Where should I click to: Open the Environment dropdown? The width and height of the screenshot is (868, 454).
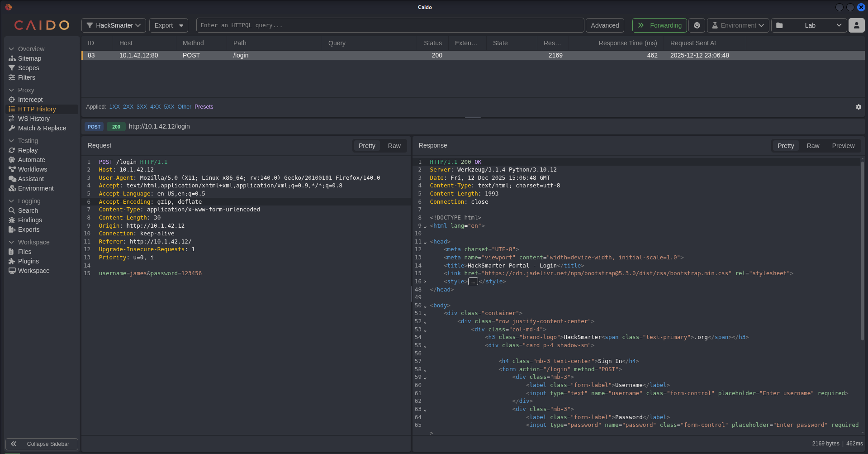pos(738,25)
